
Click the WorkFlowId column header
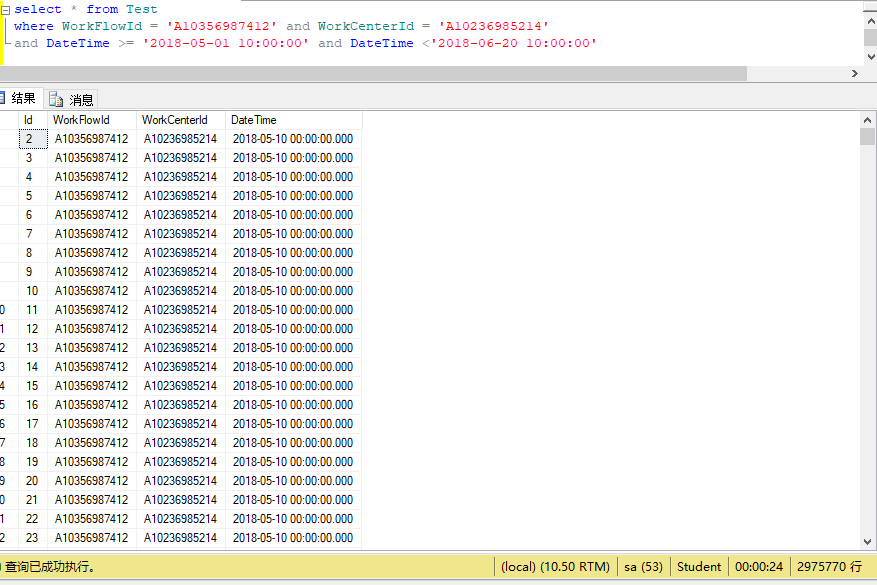pyautogui.click(x=81, y=120)
